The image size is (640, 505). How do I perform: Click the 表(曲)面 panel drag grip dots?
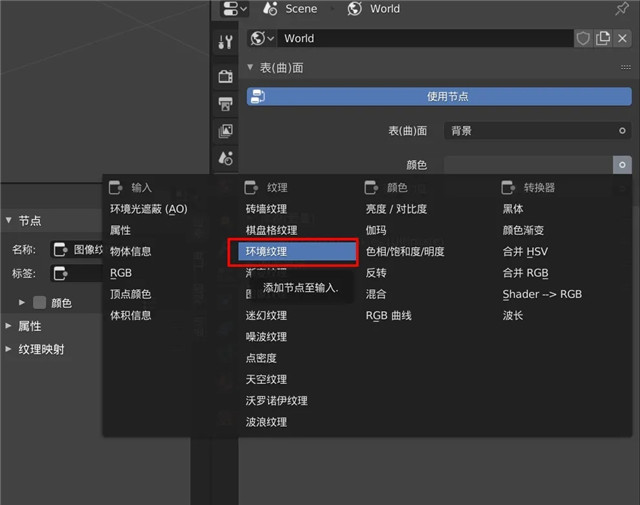625,67
